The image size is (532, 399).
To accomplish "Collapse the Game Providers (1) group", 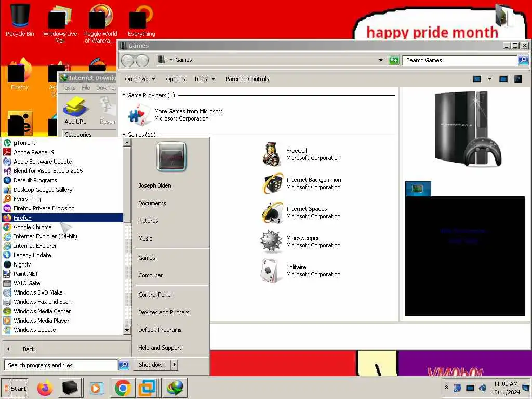I will pos(124,95).
